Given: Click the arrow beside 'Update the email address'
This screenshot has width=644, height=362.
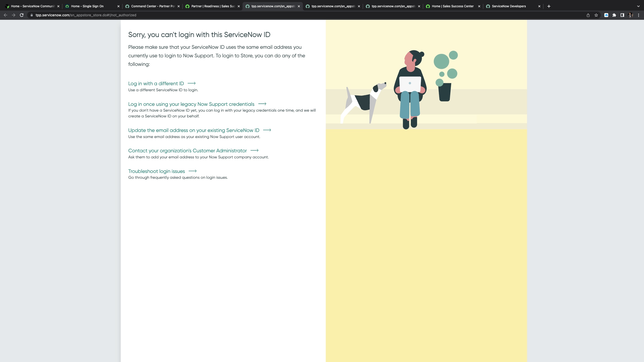Looking at the screenshot, I should [x=267, y=130].
